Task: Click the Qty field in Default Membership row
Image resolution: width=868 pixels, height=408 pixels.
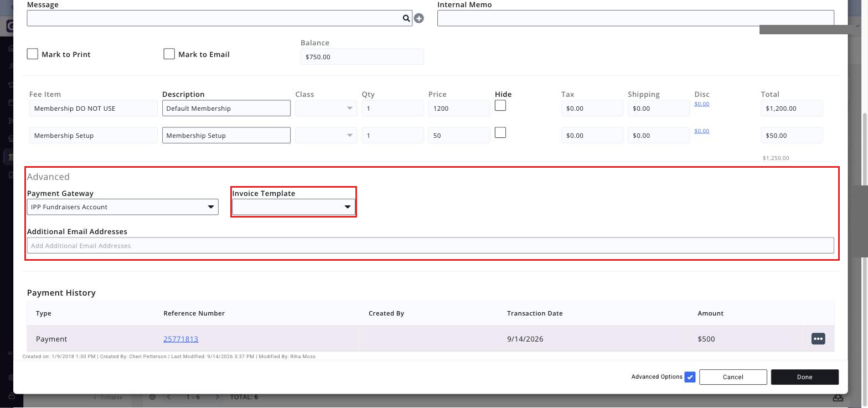Action: 392,108
